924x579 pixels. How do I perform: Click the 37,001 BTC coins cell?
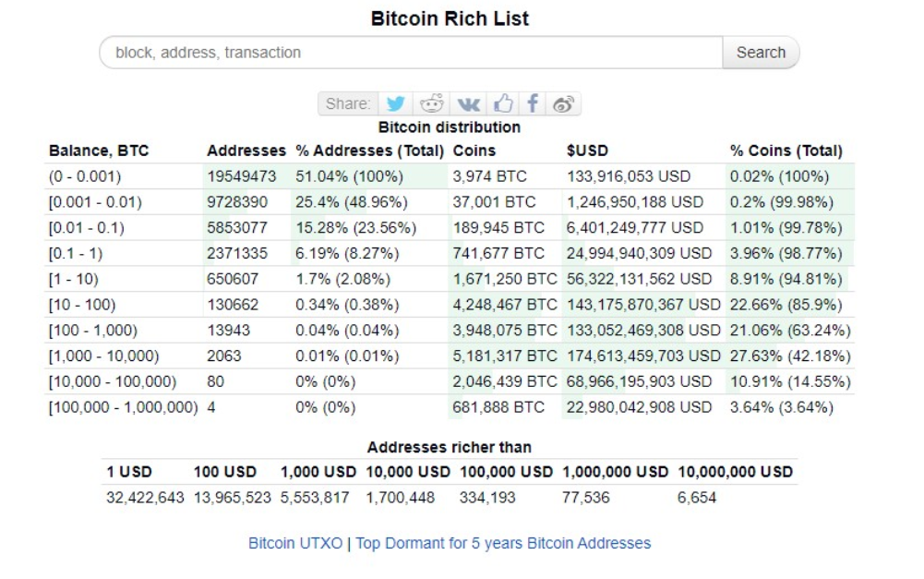[495, 202]
